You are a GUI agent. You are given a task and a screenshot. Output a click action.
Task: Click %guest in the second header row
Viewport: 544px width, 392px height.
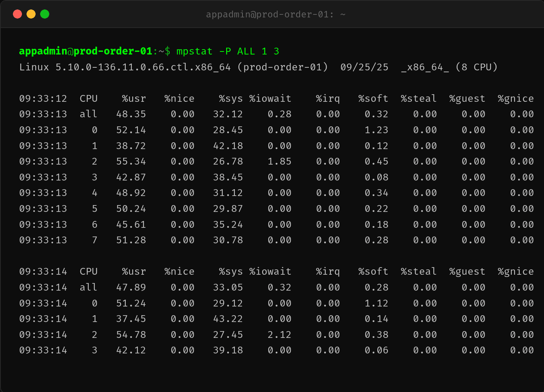(x=467, y=271)
